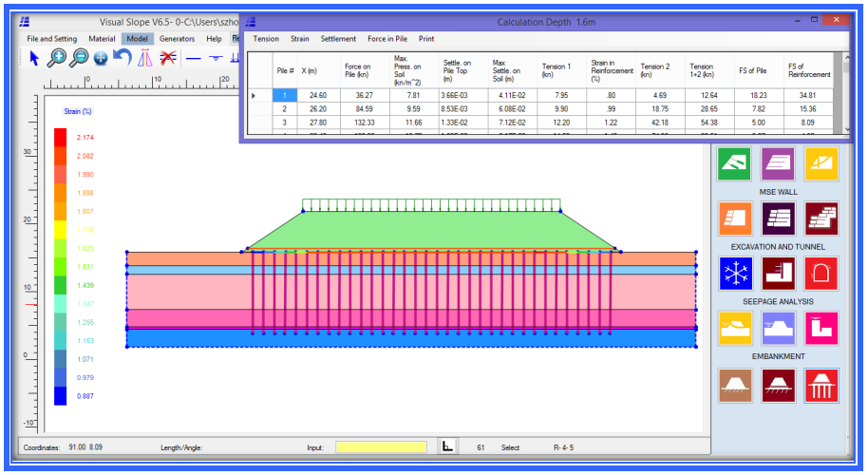Toggle the orthogonal mode button in status bar
Image resolution: width=868 pixels, height=475 pixels.
click(448, 446)
